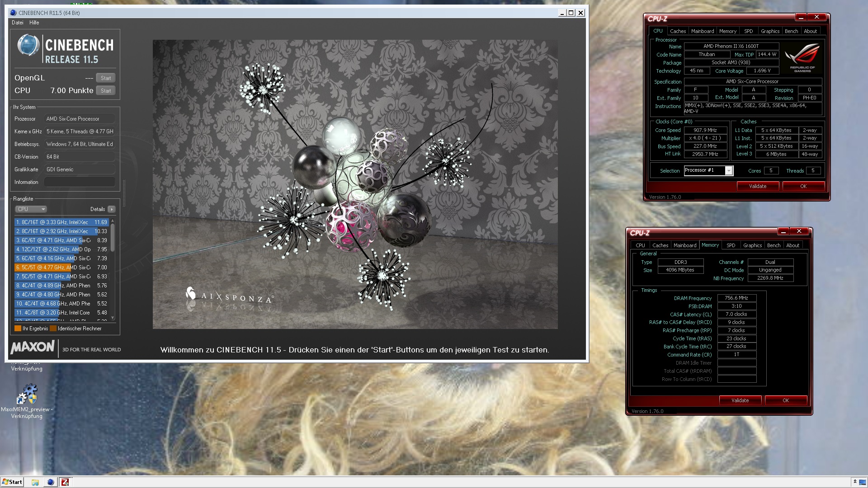Screen dimensions: 868x488
Task: Maximize the Cinebench window
Action: click(571, 13)
